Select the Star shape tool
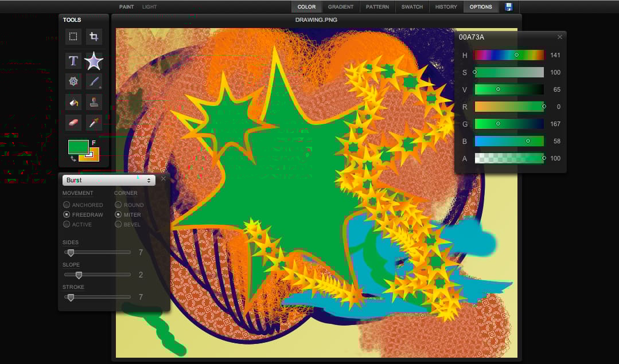Viewport: 619px width, 364px height. (94, 61)
